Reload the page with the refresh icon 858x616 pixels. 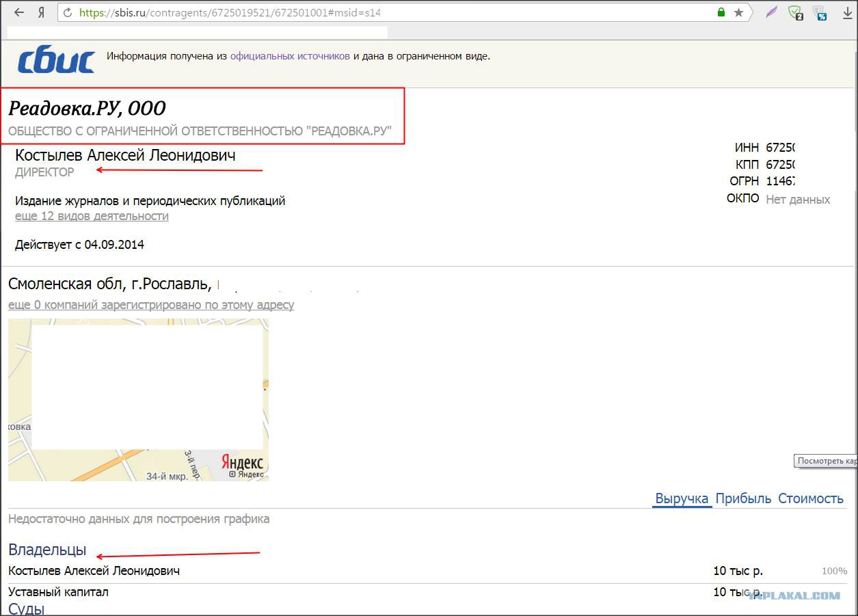[67, 12]
